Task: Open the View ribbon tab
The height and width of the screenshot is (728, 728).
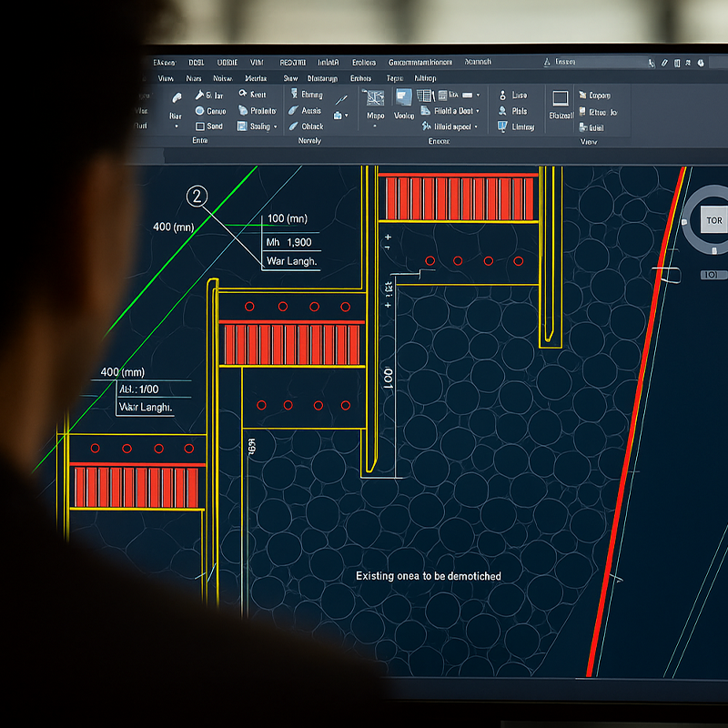Action: pyautogui.click(x=166, y=79)
